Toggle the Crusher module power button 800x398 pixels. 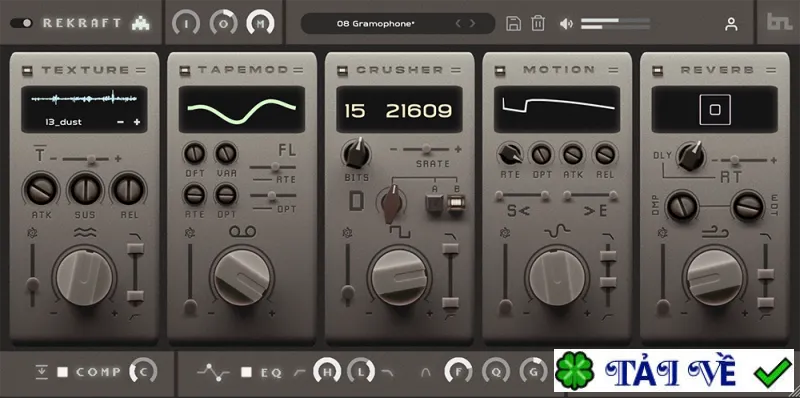pyautogui.click(x=342, y=71)
